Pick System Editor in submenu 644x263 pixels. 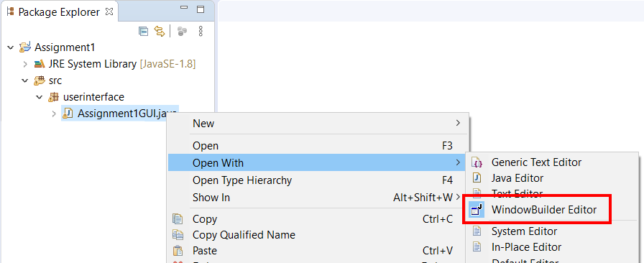pos(524,231)
